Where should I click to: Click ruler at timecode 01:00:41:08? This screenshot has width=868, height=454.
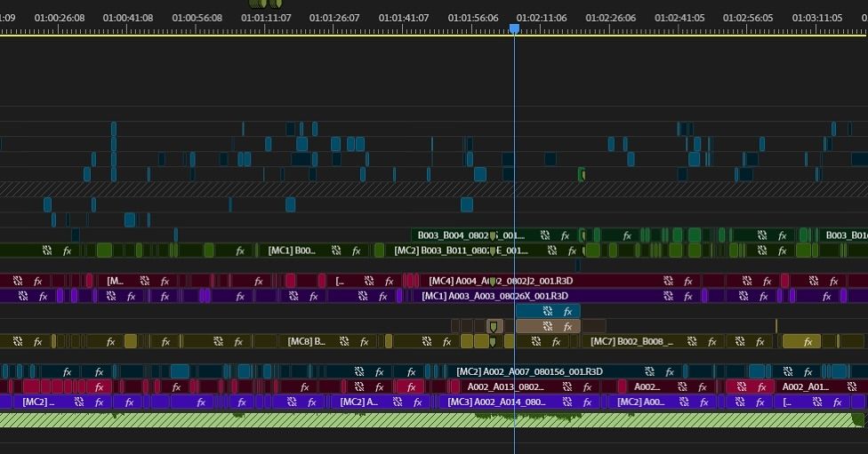pos(128,19)
